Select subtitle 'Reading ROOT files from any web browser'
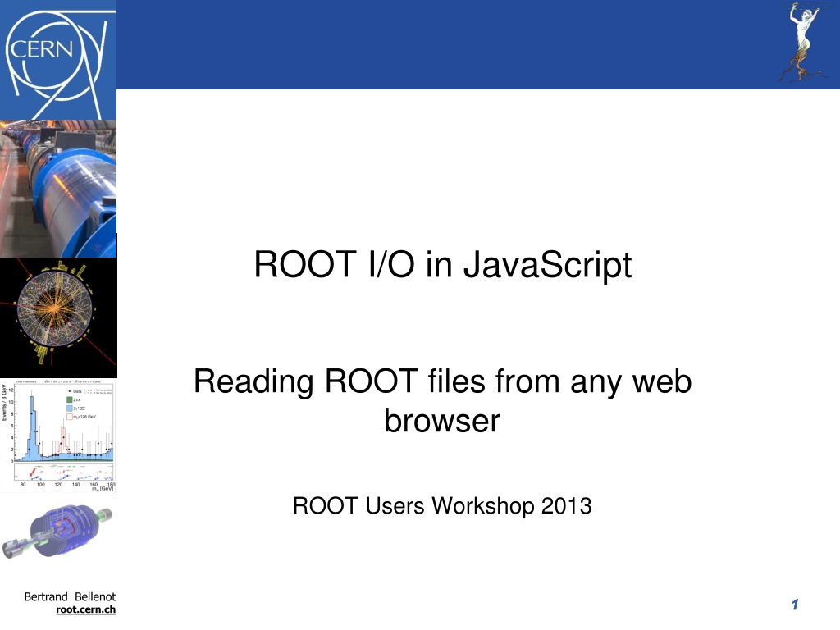840x630 pixels. [x=442, y=400]
